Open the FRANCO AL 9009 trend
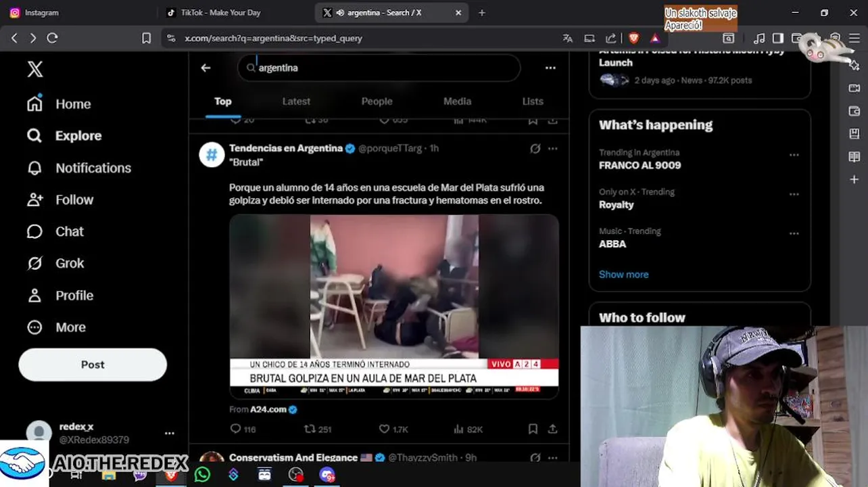 click(x=640, y=165)
